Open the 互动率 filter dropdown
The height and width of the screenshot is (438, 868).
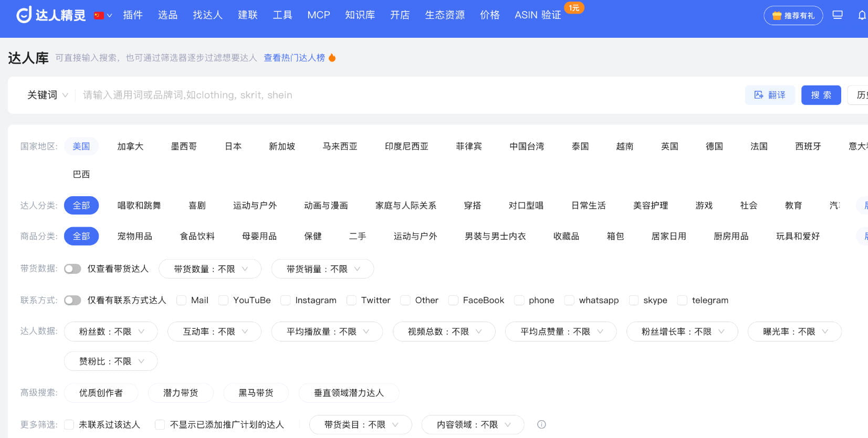click(215, 332)
